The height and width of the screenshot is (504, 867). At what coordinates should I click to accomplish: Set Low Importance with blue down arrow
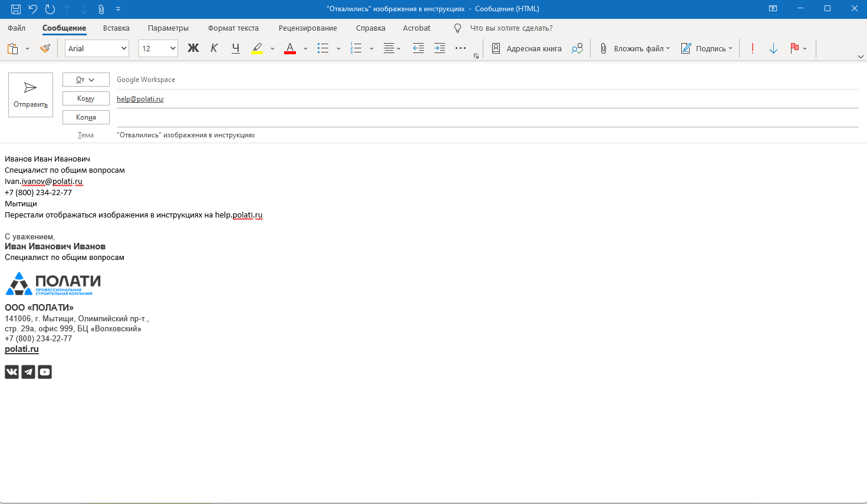click(x=773, y=48)
